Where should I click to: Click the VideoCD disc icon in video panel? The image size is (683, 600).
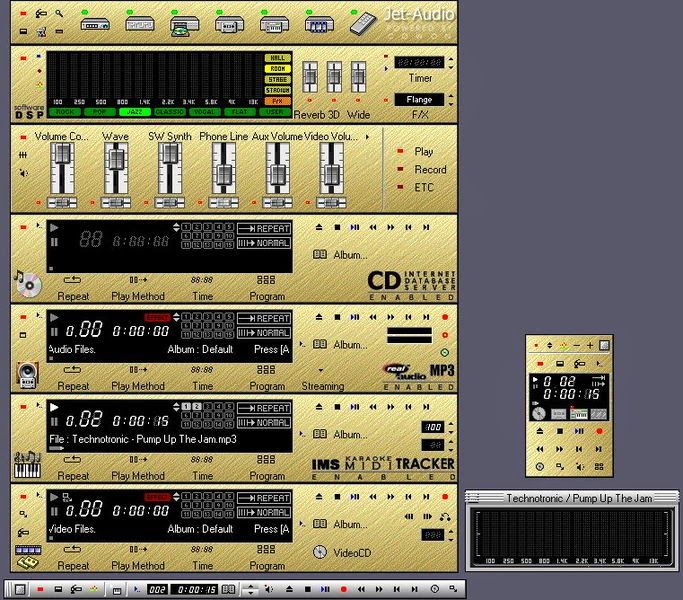click(320, 553)
